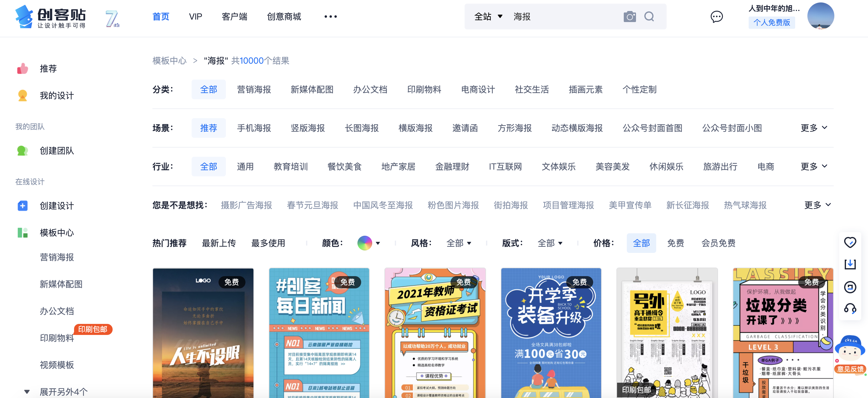Image resolution: width=868 pixels, height=398 pixels.
Task: Click the 摄影广告海报 suggestion link
Action: point(246,205)
